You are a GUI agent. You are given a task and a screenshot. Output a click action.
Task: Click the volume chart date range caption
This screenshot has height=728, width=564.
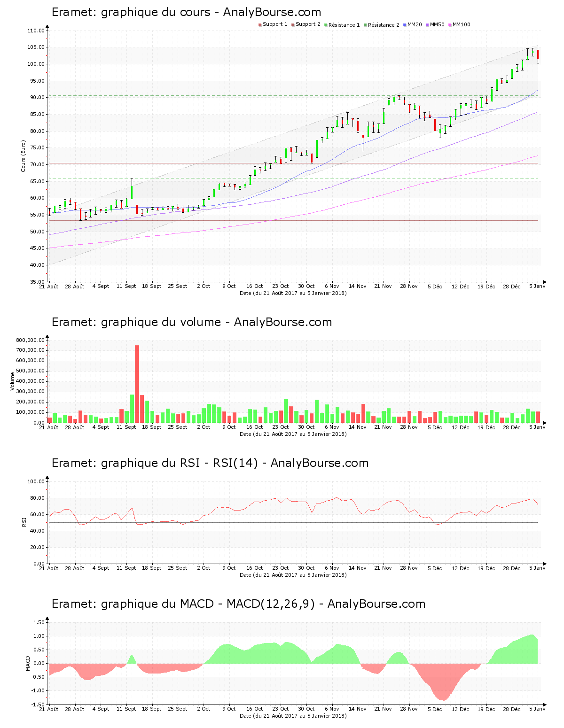pos(293,434)
